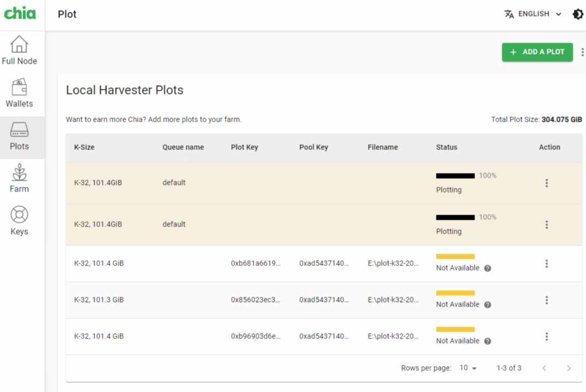Click the Plot title in the header bar
Viewport: 586px width, 392px height.
click(x=67, y=14)
